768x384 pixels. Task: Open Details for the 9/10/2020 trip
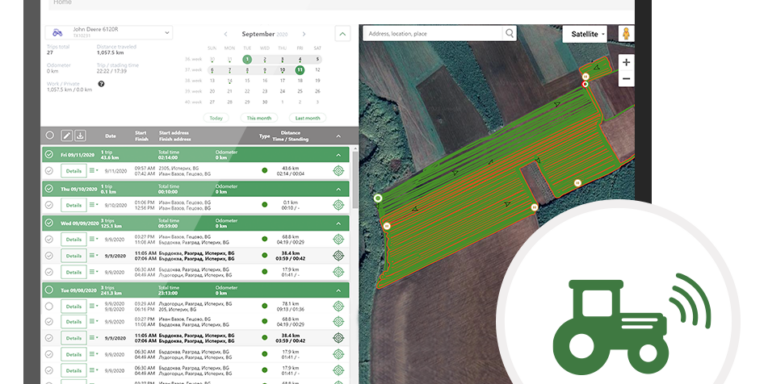tap(73, 205)
